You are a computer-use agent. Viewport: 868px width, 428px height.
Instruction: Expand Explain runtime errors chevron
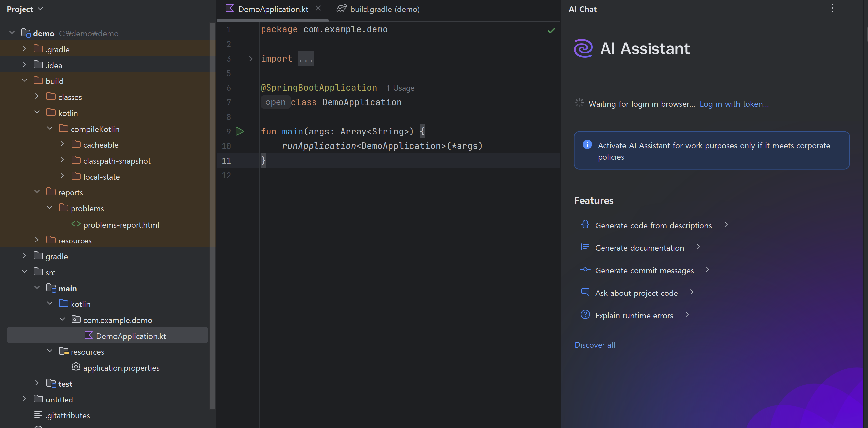687,314
